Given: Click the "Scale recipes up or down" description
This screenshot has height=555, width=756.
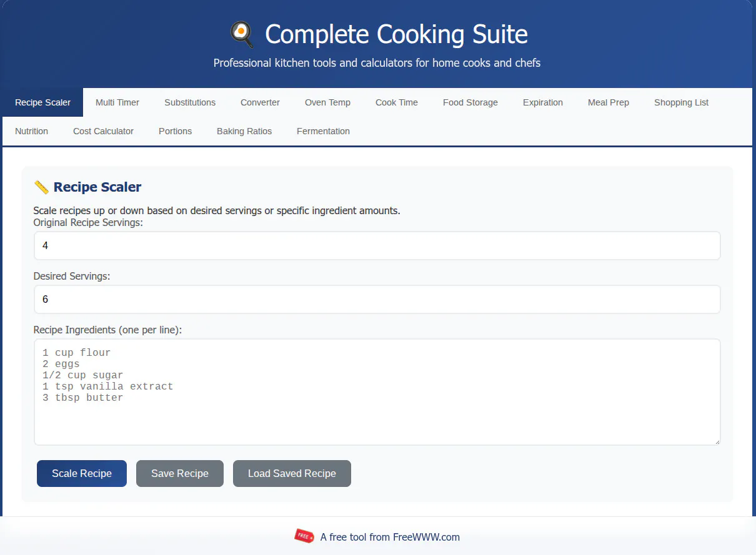Looking at the screenshot, I should 216,210.
